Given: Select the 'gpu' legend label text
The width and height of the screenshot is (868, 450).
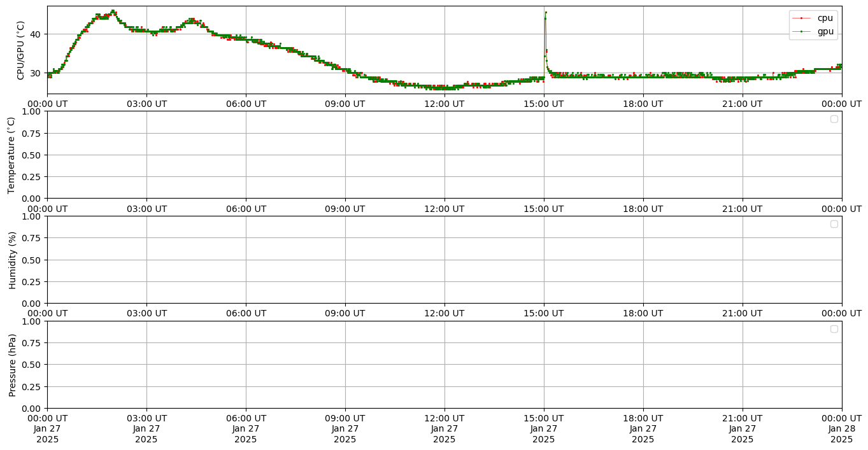Looking at the screenshot, I should (825, 31).
